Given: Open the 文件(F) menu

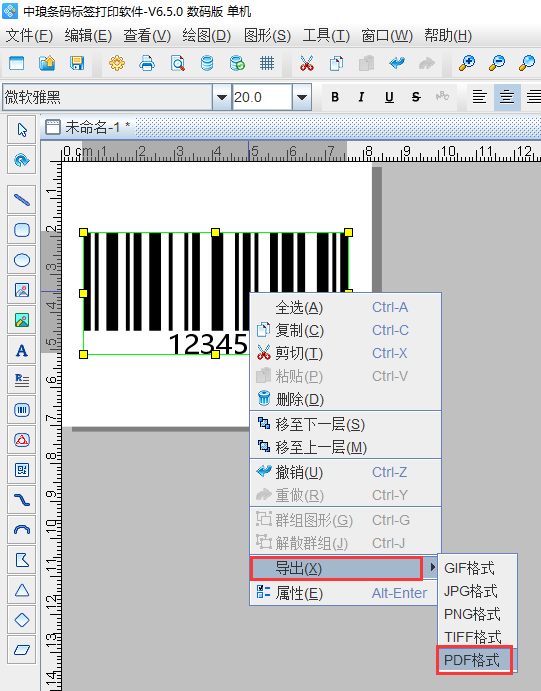Looking at the screenshot, I should tap(29, 36).
